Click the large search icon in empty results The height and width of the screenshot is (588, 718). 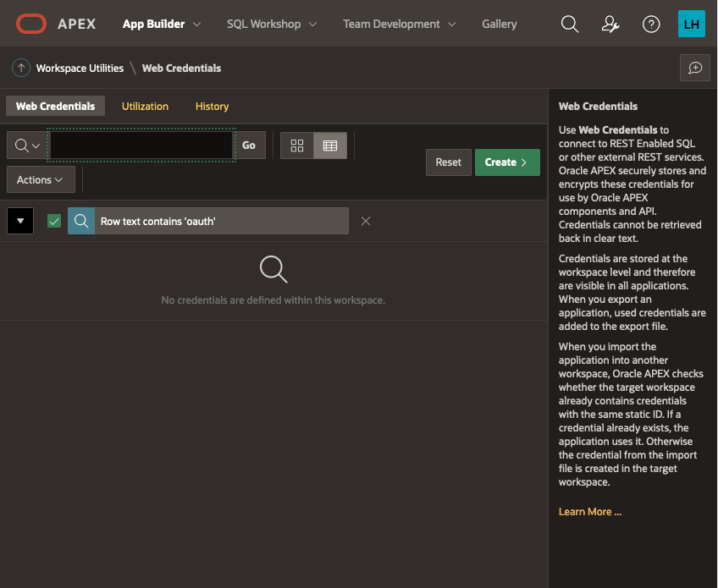click(x=273, y=268)
